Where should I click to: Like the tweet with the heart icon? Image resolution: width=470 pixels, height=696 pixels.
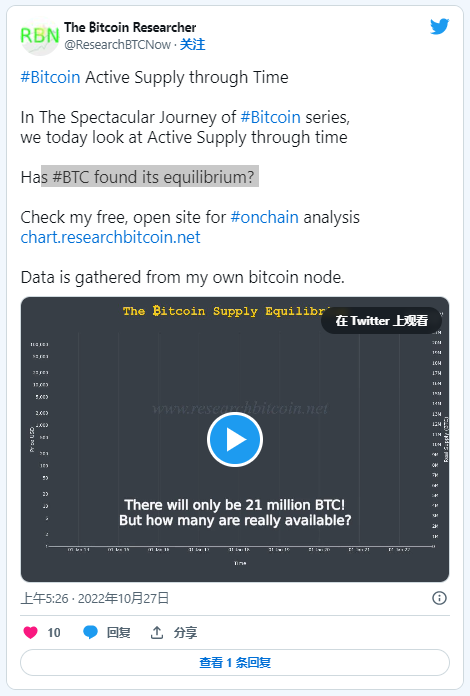click(x=31, y=632)
